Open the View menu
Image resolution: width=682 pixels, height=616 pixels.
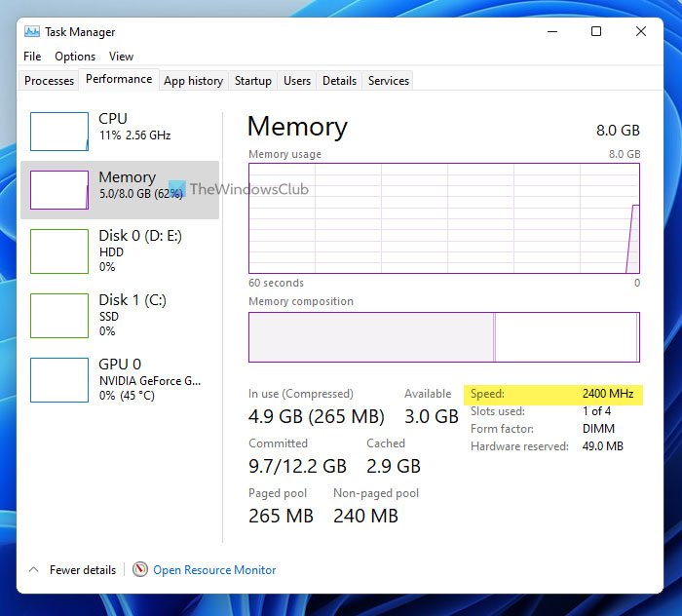coord(121,57)
